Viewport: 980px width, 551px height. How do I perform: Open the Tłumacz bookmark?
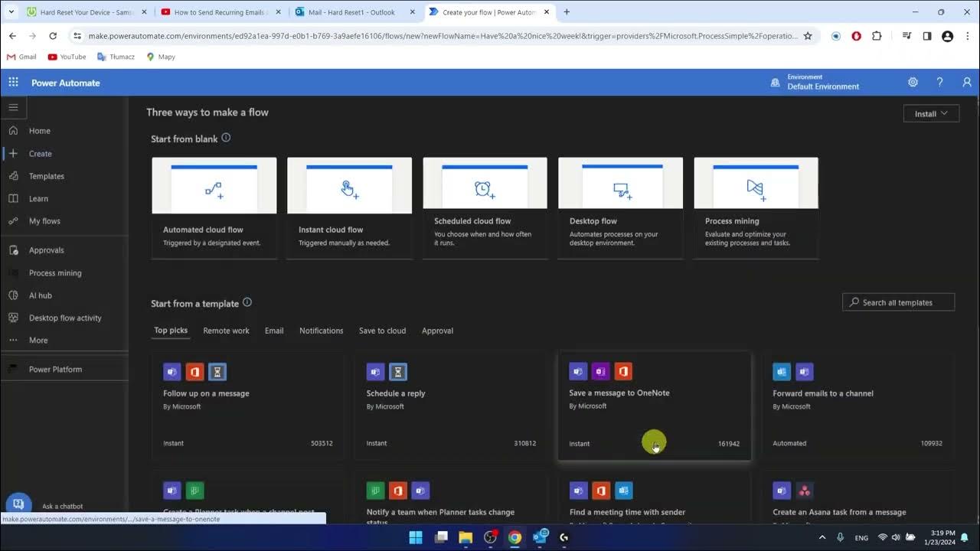pyautogui.click(x=116, y=57)
